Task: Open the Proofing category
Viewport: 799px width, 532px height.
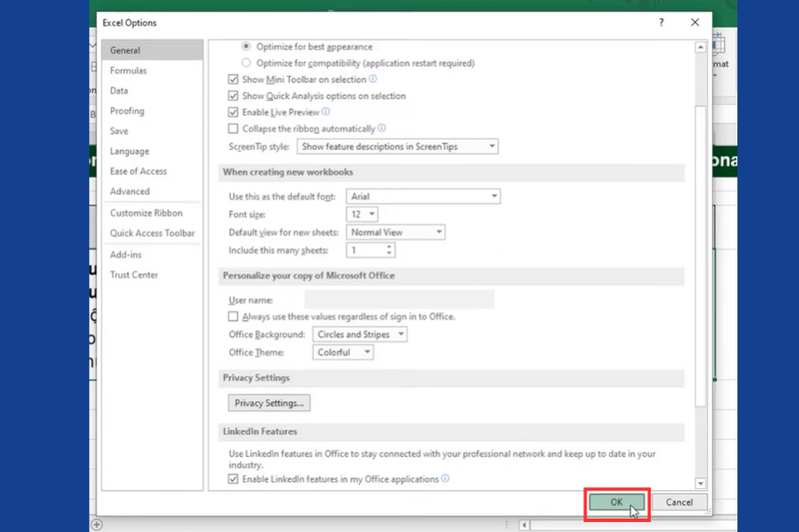Action: click(x=153, y=111)
